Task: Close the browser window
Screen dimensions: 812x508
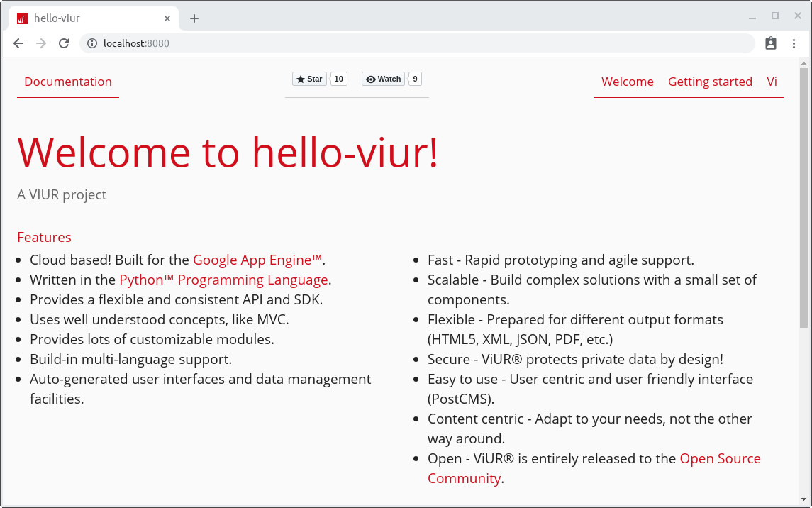Action: [x=798, y=16]
